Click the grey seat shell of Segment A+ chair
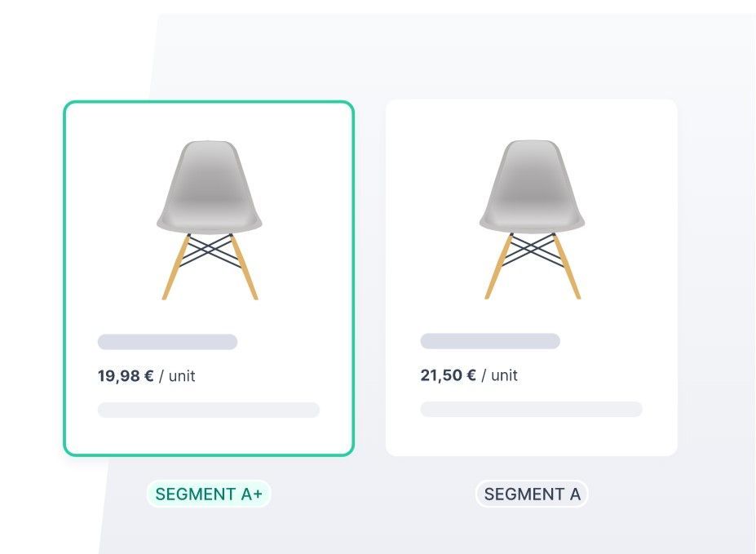The width and height of the screenshot is (756, 554). tap(210, 187)
